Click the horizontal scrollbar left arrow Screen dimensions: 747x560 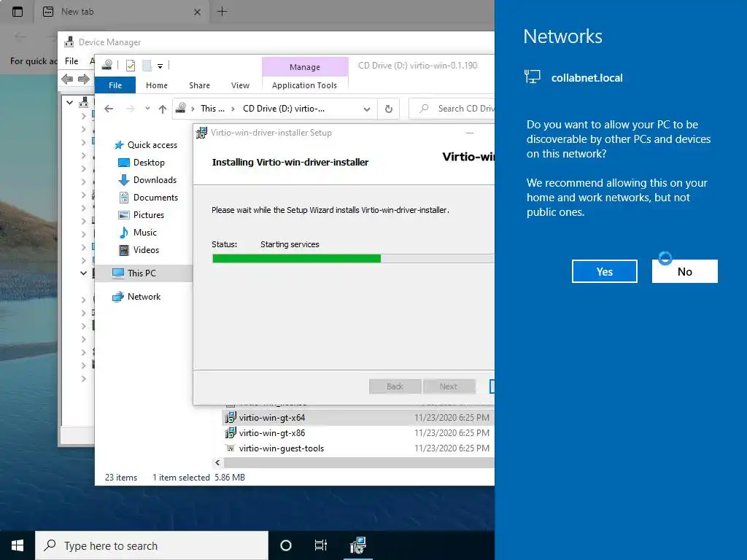(x=217, y=462)
